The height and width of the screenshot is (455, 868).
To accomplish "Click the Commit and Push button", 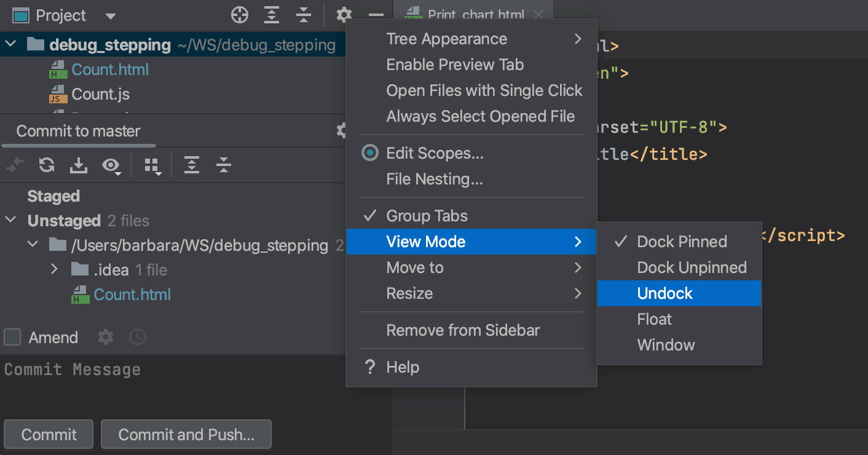I will 186,435.
